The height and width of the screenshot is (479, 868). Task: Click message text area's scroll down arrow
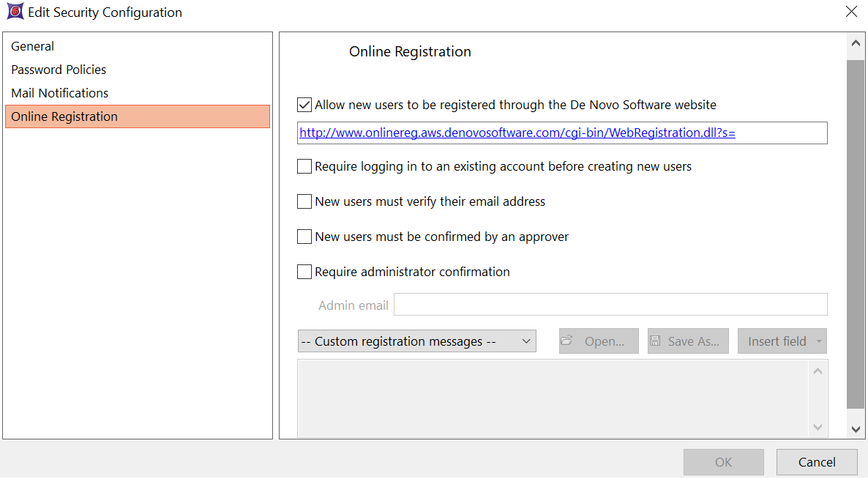point(818,427)
